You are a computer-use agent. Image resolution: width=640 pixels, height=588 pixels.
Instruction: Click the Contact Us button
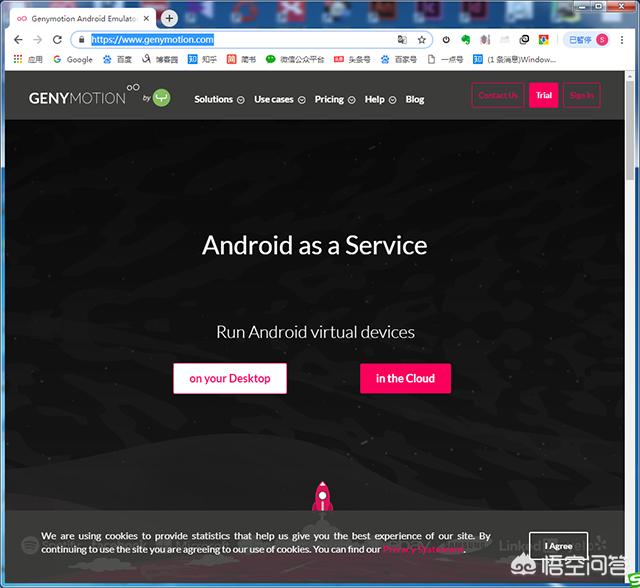point(498,95)
